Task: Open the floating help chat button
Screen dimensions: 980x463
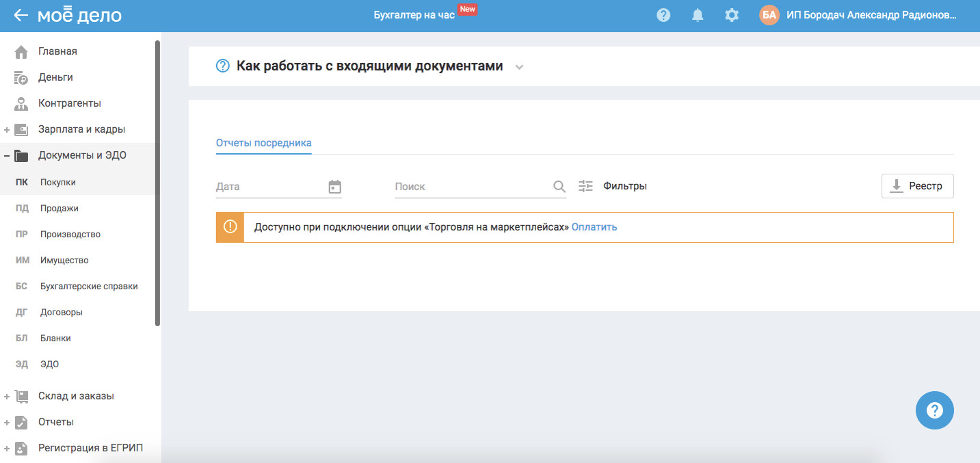Action: pyautogui.click(x=934, y=410)
